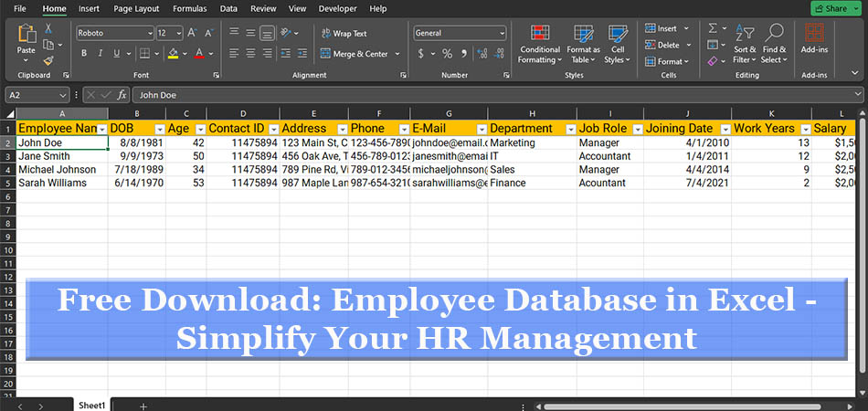Add a new sheet with plus button
Image resolution: width=868 pixels, height=411 pixels.
pyautogui.click(x=143, y=405)
